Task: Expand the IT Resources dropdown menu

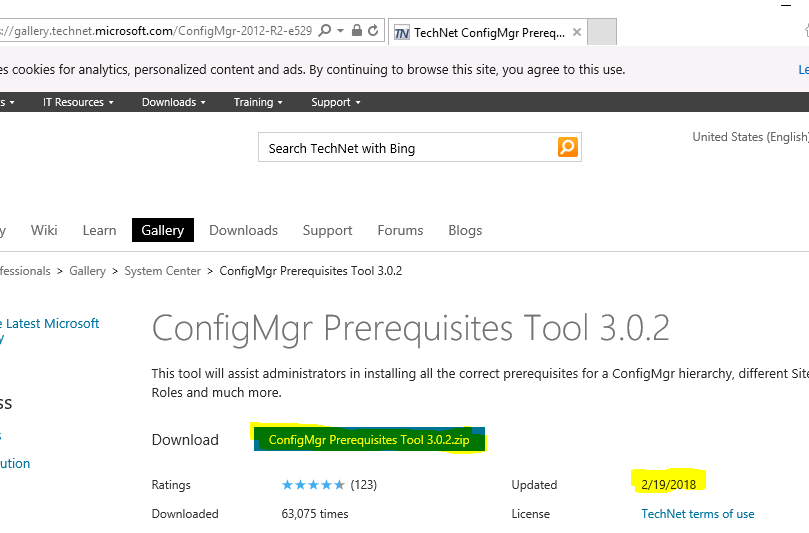Action: pyautogui.click(x=78, y=102)
